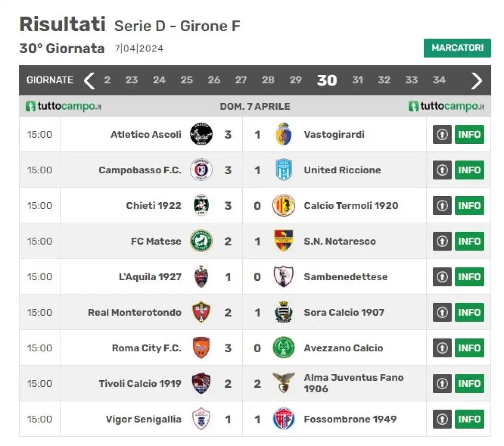Image resolution: width=504 pixels, height=446 pixels.
Task: Go to previous giornate with left chevron
Action: (x=90, y=81)
